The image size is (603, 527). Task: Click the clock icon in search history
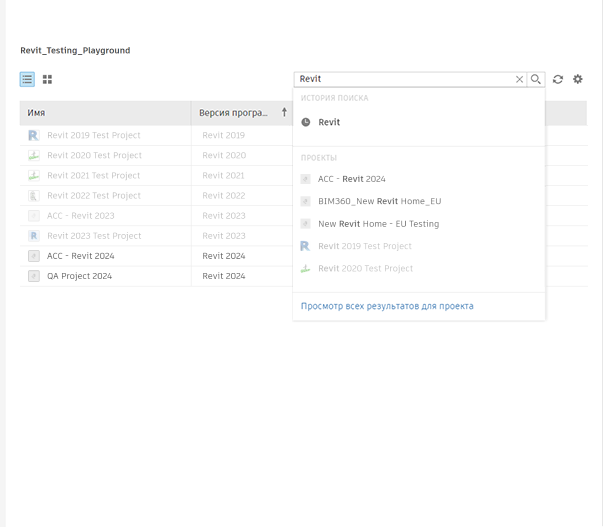(306, 122)
